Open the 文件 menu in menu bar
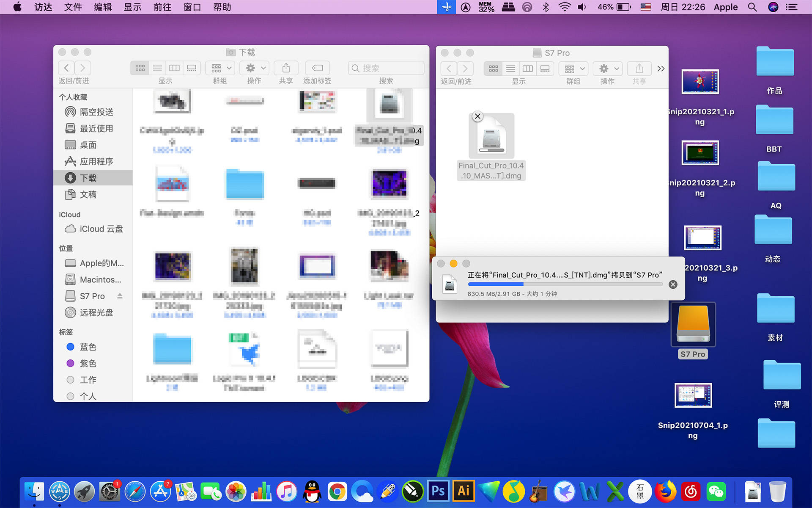This screenshot has height=508, width=812. click(73, 7)
